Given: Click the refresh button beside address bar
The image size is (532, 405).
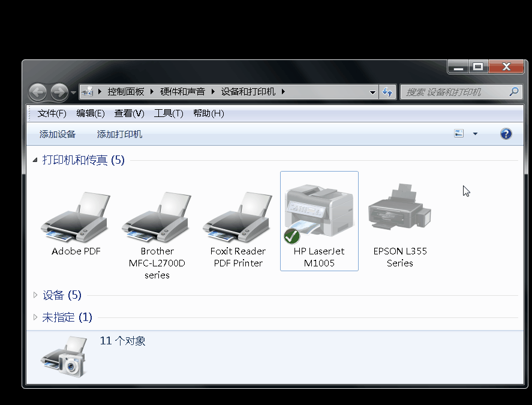Looking at the screenshot, I should (387, 92).
